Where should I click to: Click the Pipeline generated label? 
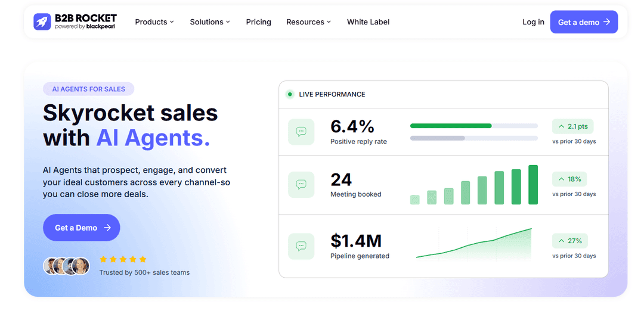coord(360,256)
